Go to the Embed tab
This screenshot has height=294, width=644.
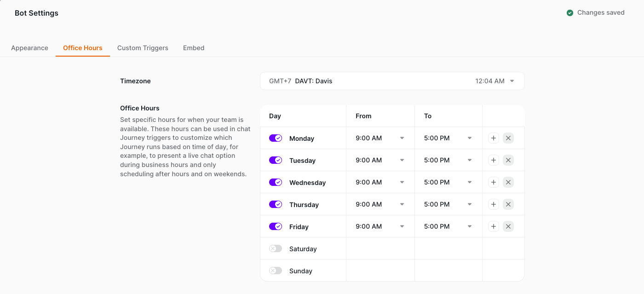pos(194,48)
